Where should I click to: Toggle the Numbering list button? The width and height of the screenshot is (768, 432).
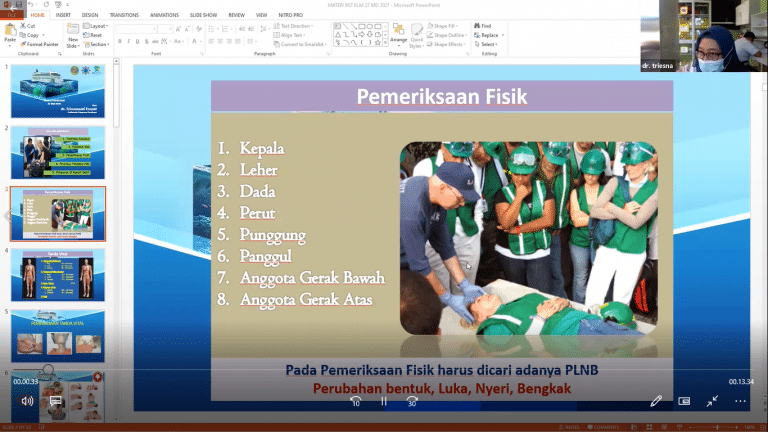coord(226,29)
